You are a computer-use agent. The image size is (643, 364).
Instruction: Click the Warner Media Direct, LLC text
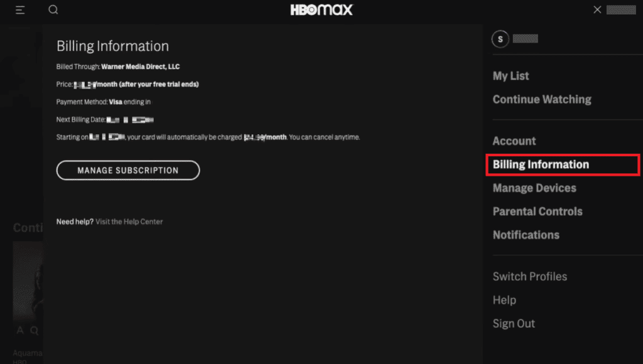(x=140, y=67)
